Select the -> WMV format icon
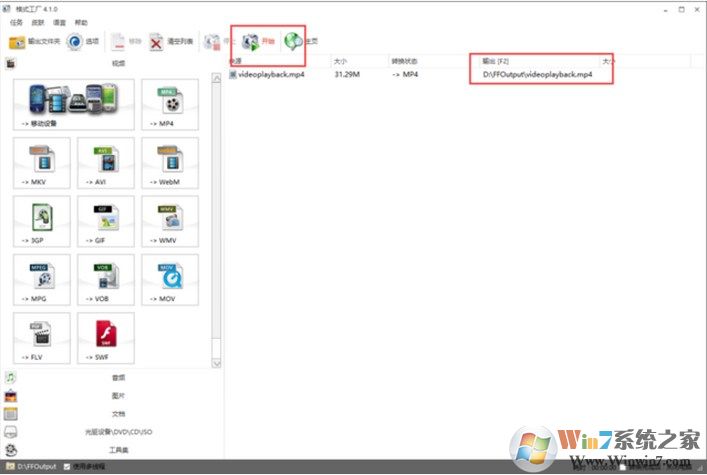Screen dimensions: 707x475 tap(170, 221)
